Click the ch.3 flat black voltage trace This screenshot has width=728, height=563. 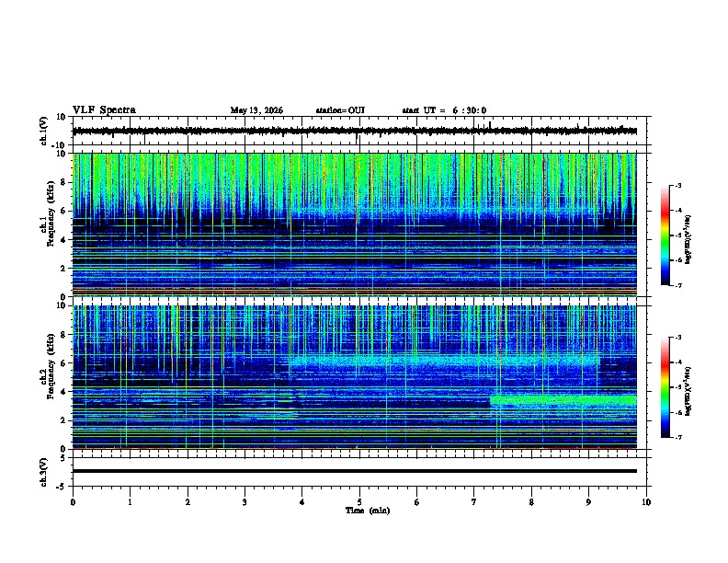click(x=354, y=471)
